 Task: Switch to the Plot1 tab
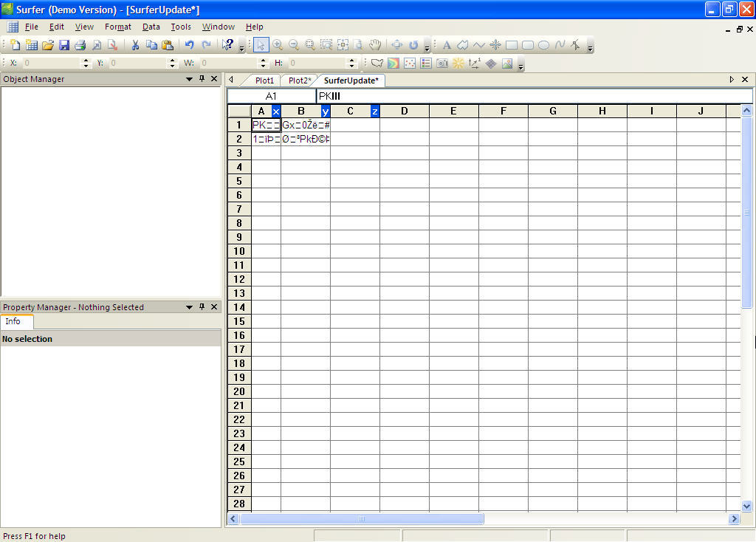coord(264,80)
